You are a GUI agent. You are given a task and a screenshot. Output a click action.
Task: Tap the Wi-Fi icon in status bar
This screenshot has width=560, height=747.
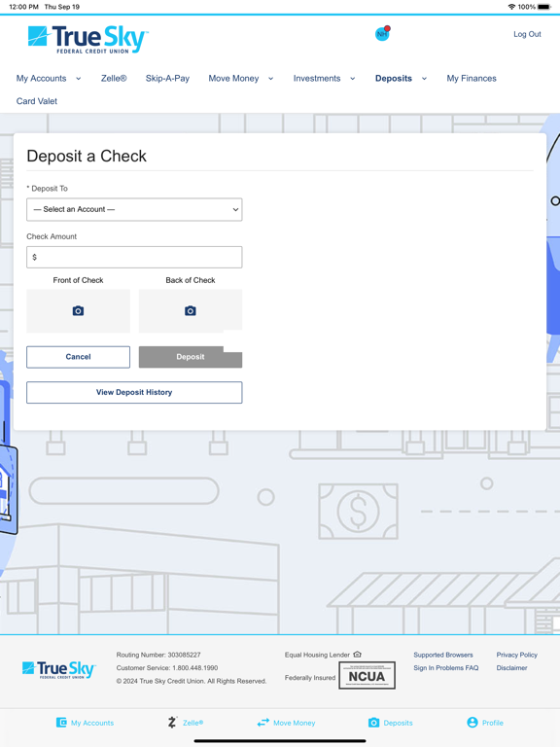(x=512, y=7)
